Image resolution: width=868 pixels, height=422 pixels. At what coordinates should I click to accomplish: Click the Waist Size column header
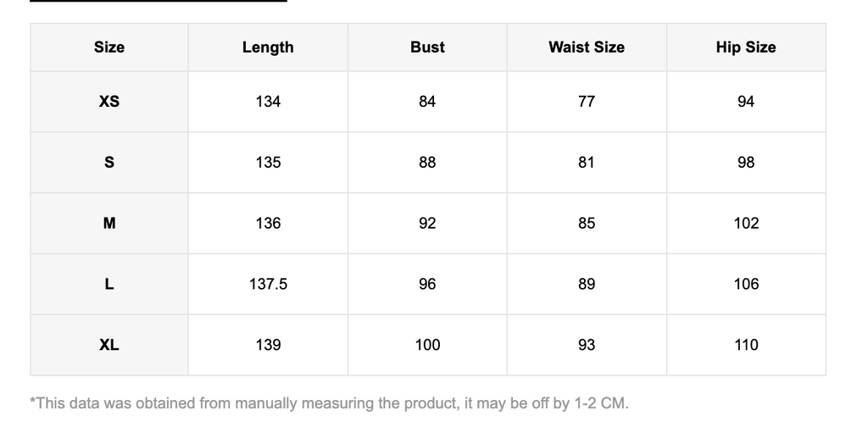[587, 47]
